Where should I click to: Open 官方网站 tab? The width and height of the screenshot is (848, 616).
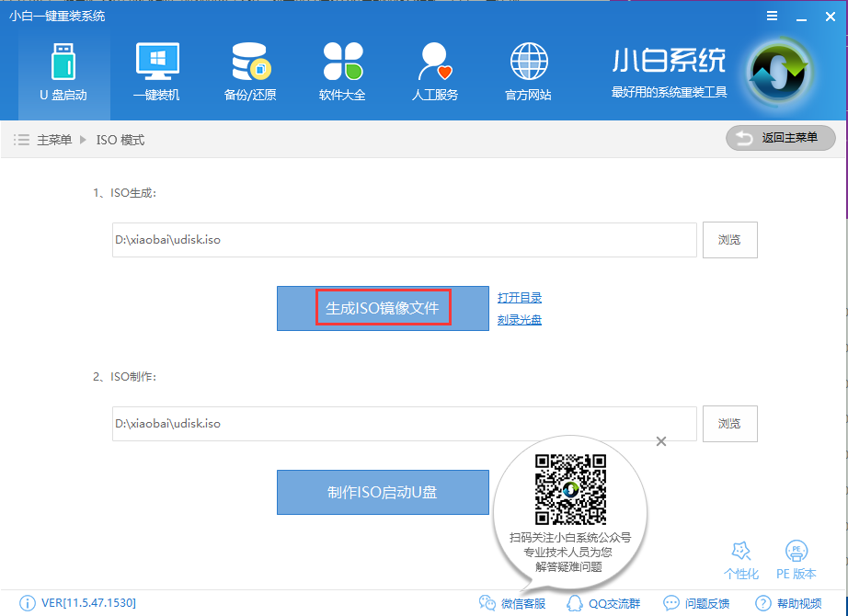point(528,72)
